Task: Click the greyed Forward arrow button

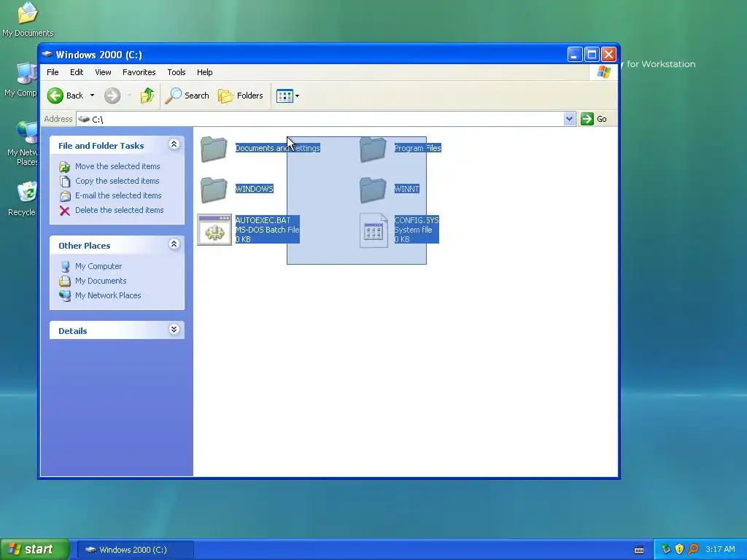Action: [x=112, y=96]
